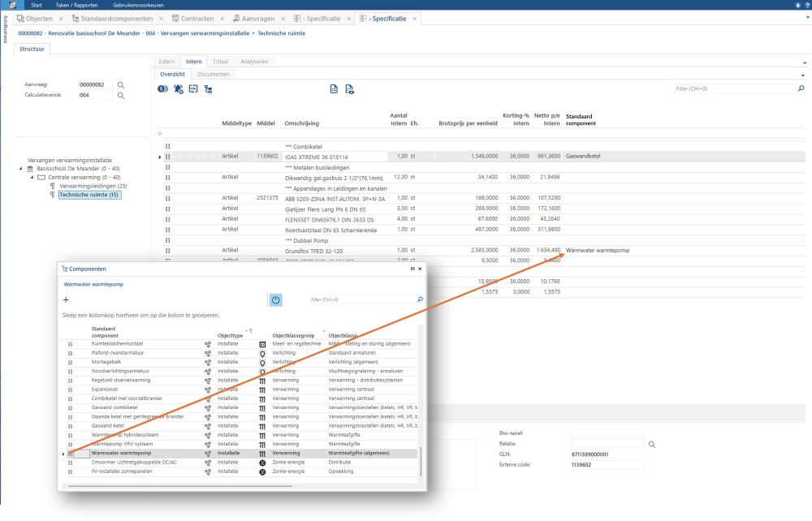
Task: Click the magnifier beside the Aanvraag field
Action: [121, 85]
